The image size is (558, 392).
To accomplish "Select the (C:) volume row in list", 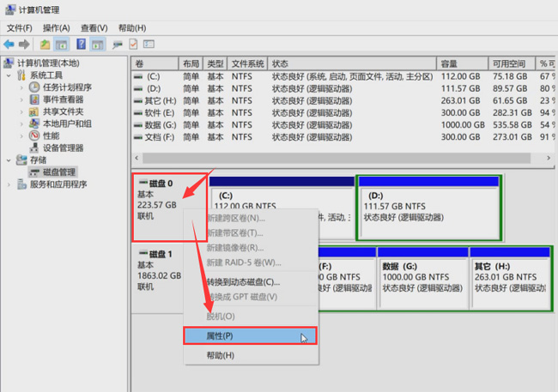I will [343, 76].
